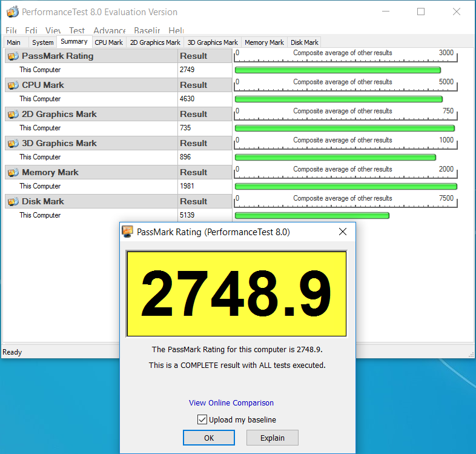Open the Advanced menu
The width and height of the screenshot is (476, 454).
[x=109, y=31]
